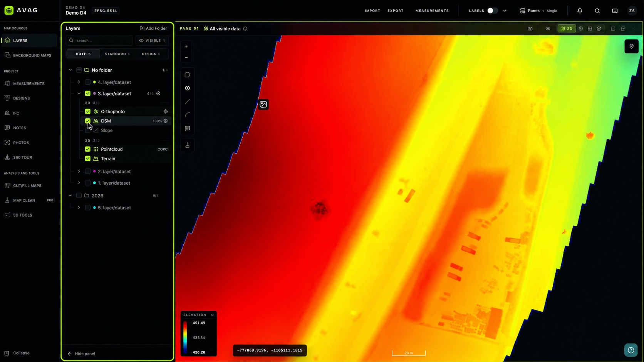Click the Hide panel button
The image size is (644, 362).
click(x=81, y=354)
